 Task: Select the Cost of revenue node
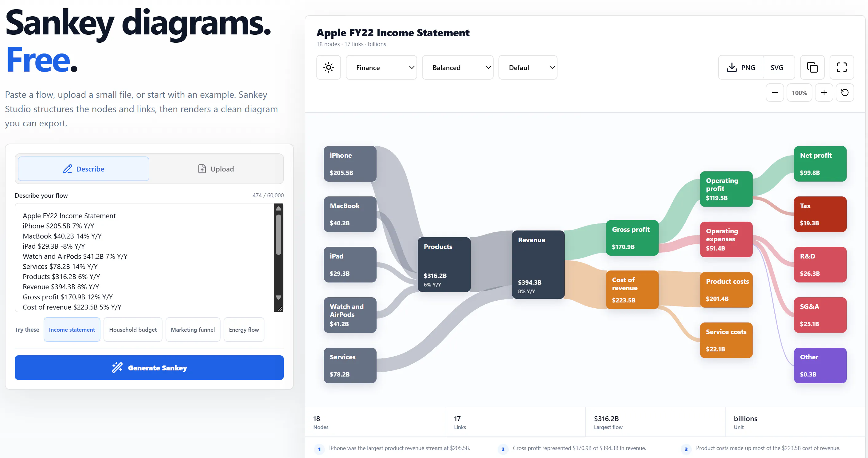pyautogui.click(x=632, y=290)
